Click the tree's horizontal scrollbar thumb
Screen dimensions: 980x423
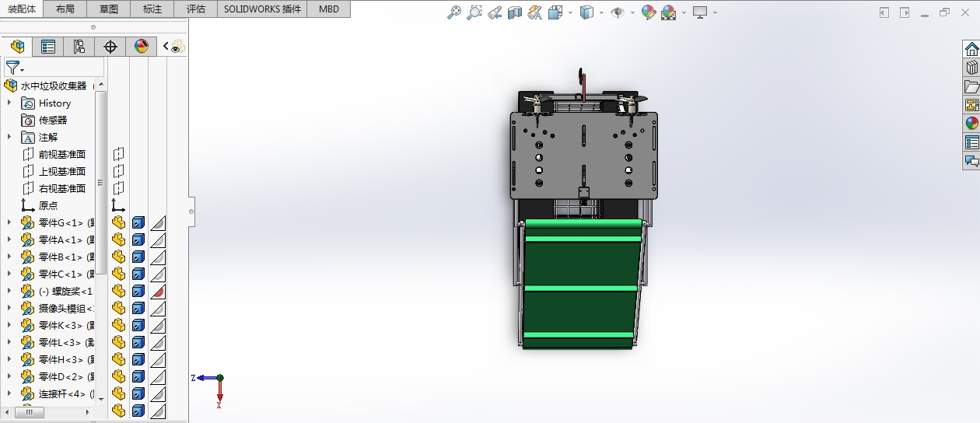30,412
